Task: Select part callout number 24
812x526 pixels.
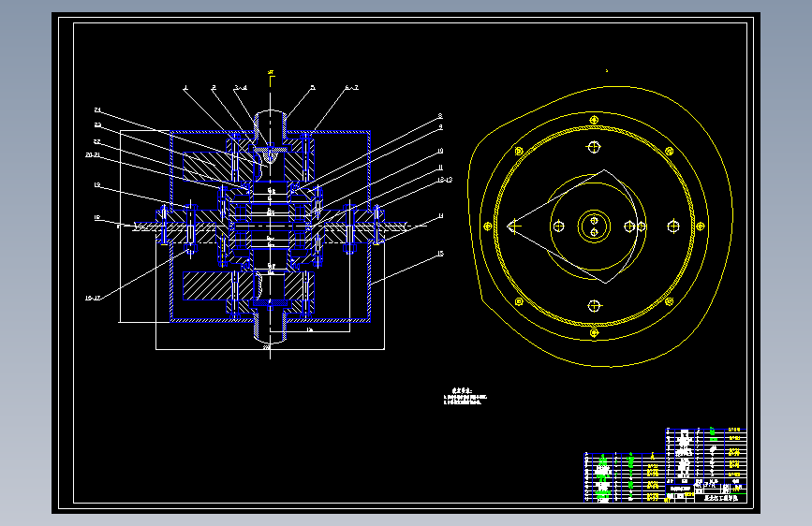Action: click(97, 110)
